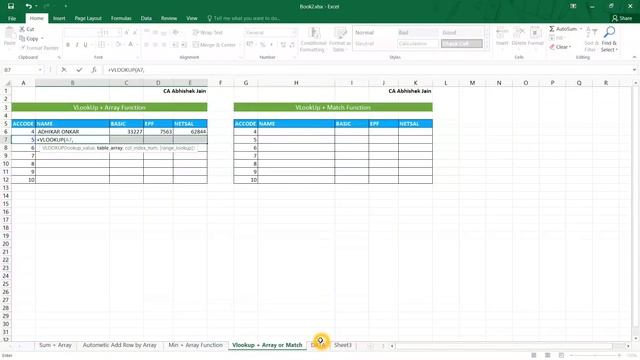
Task: Expand the cell styles gallery
Action: (486, 47)
